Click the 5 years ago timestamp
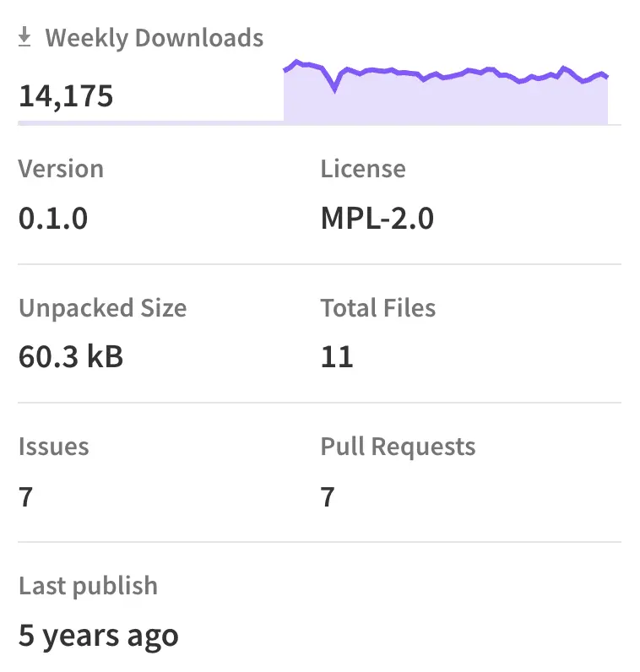The image size is (640, 672). (98, 636)
